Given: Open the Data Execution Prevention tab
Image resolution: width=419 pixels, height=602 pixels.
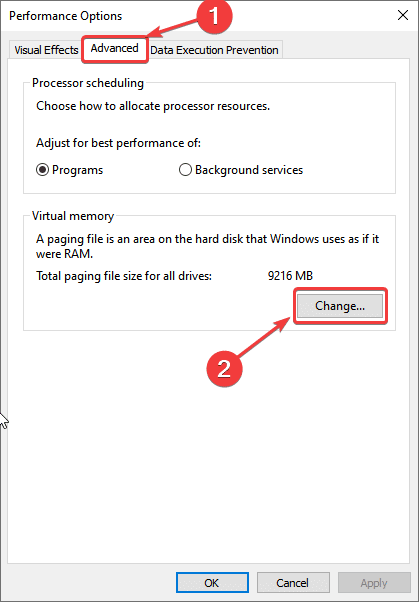Looking at the screenshot, I should (214, 50).
